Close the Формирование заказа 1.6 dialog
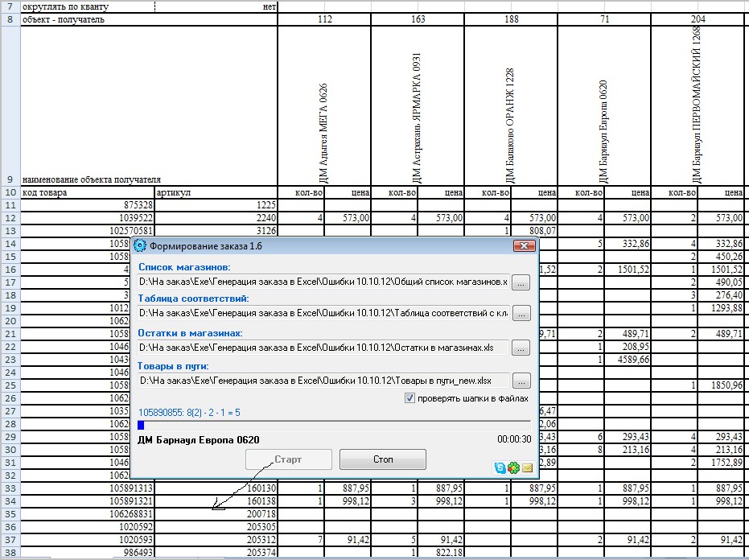749x560 pixels. (524, 245)
